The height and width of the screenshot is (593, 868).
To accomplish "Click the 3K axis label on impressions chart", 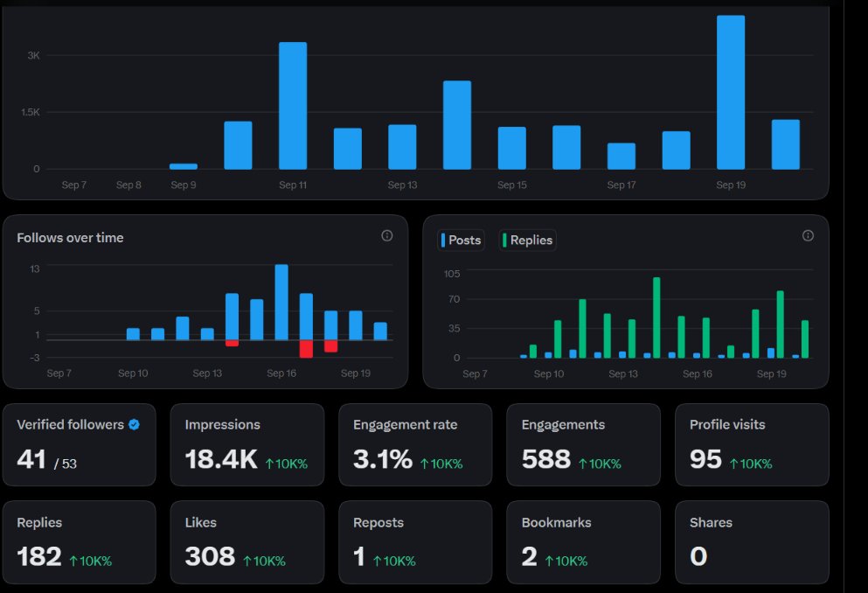I will (34, 55).
